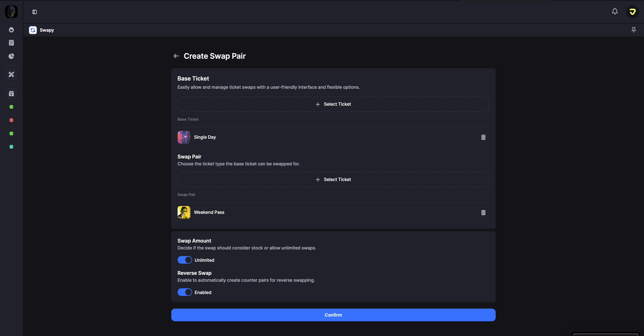This screenshot has width=644, height=336.
Task: Click Select Ticket under Swap Pair
Action: (333, 179)
